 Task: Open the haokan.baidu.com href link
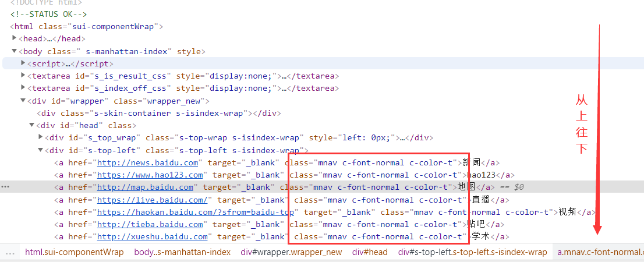coord(196,213)
